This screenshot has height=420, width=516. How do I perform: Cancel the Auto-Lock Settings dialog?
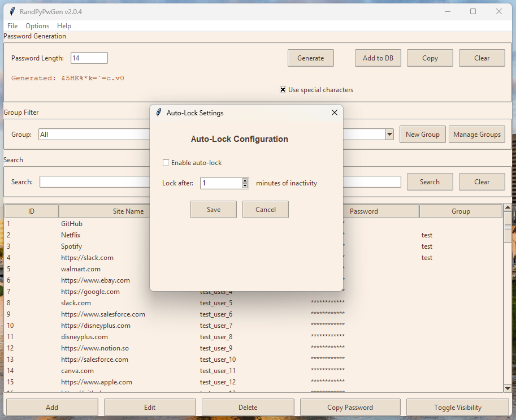(266, 209)
